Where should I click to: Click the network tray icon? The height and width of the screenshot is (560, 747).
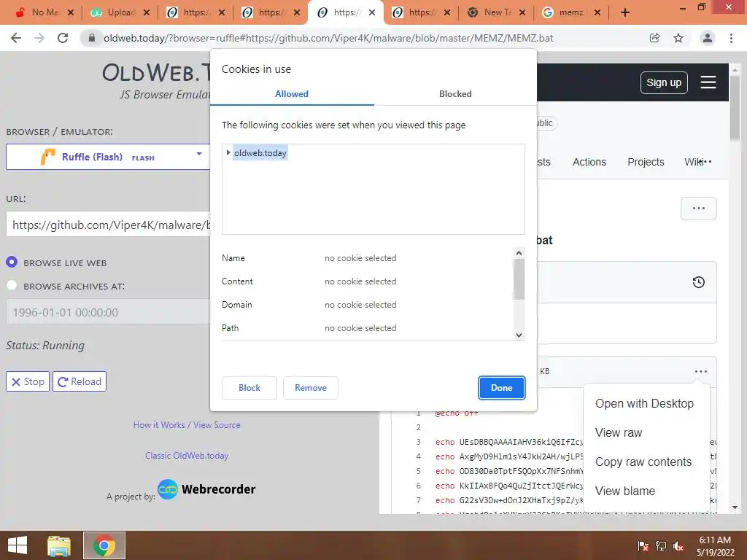661,546
